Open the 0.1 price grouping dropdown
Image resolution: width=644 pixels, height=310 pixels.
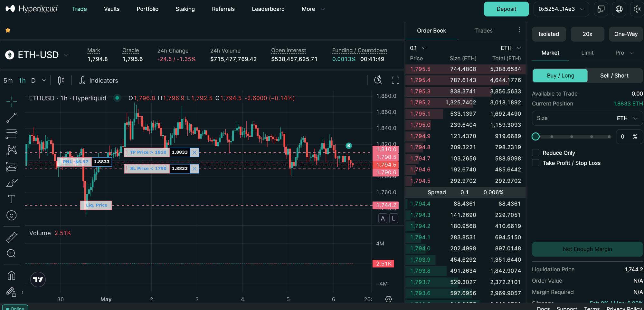point(418,48)
